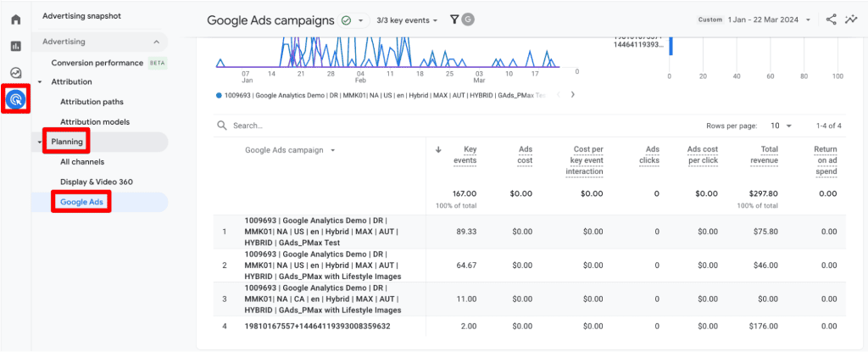
Task: Collapse the Planning tree group
Action: (x=39, y=142)
